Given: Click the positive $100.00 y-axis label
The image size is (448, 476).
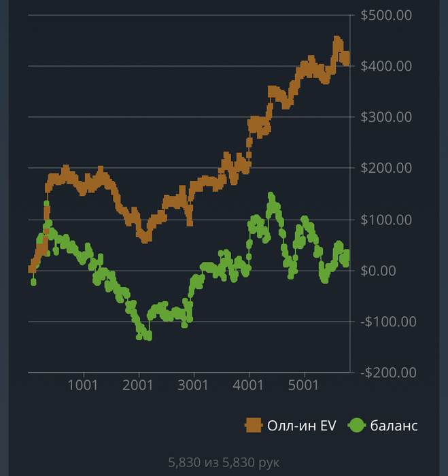Looking at the screenshot, I should pos(387,220).
